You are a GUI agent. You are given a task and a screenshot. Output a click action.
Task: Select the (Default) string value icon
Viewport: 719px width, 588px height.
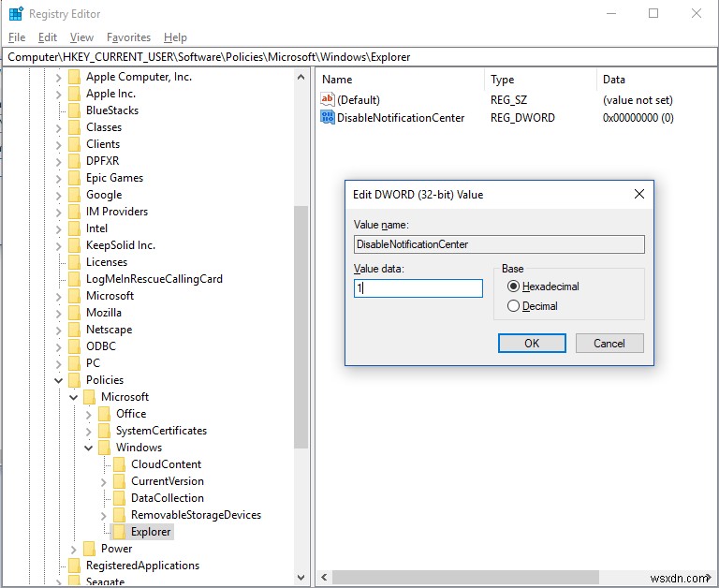click(x=328, y=99)
